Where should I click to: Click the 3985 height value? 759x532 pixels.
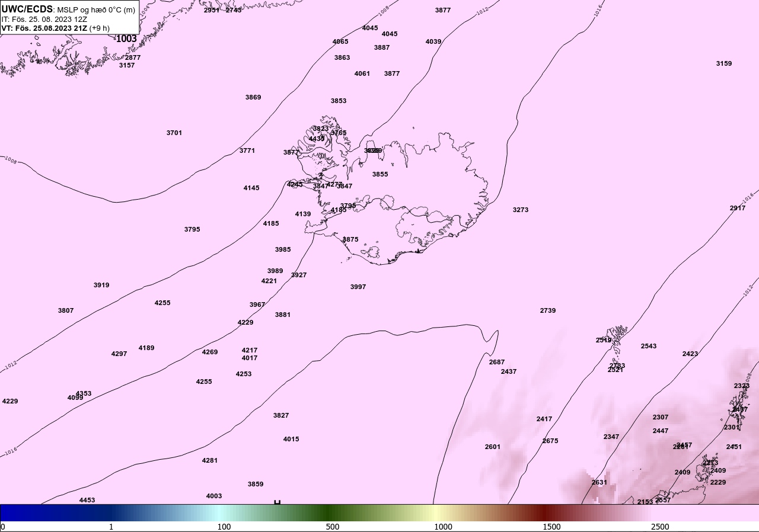click(283, 249)
